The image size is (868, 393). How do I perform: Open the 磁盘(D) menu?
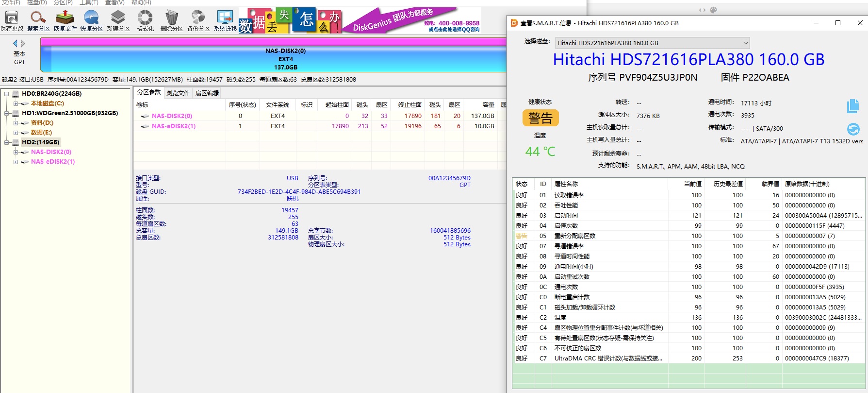pyautogui.click(x=37, y=2)
